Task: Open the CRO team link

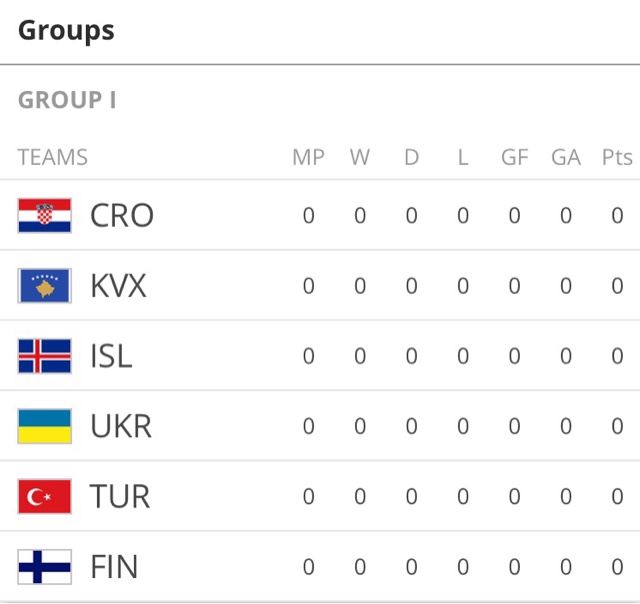Action: point(122,215)
